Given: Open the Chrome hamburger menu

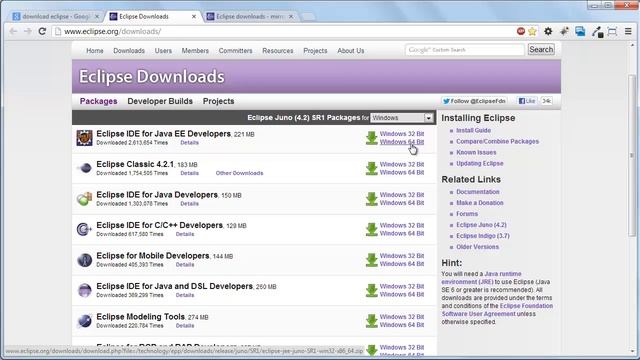Looking at the screenshot, I should 628,31.
